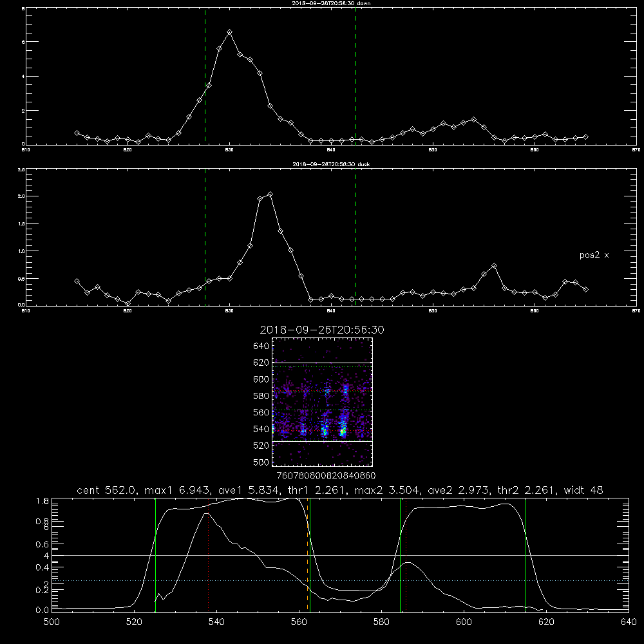Select the 580 label on spectrogram y-axis
The width and height of the screenshot is (644, 644).
coord(261,396)
